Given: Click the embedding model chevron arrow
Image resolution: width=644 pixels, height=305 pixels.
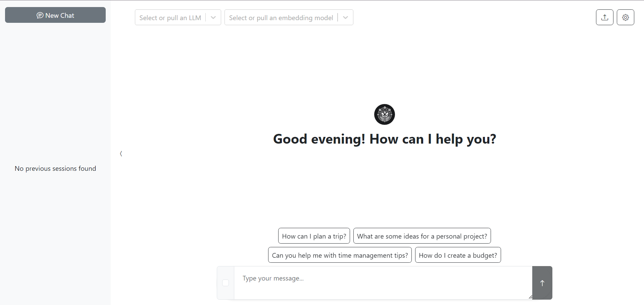Looking at the screenshot, I should [345, 17].
